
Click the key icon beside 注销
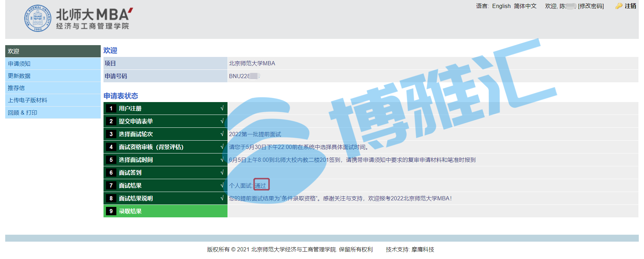pos(619,6)
